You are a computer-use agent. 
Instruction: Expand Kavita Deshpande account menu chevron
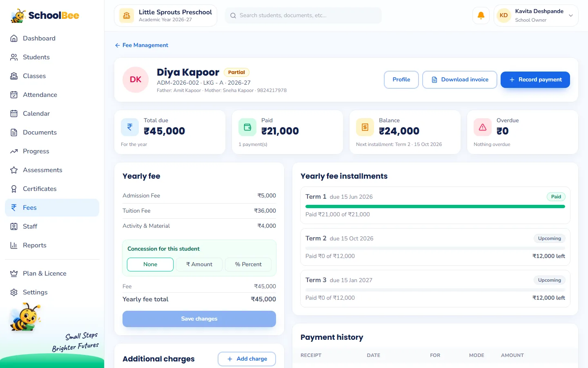coord(571,16)
